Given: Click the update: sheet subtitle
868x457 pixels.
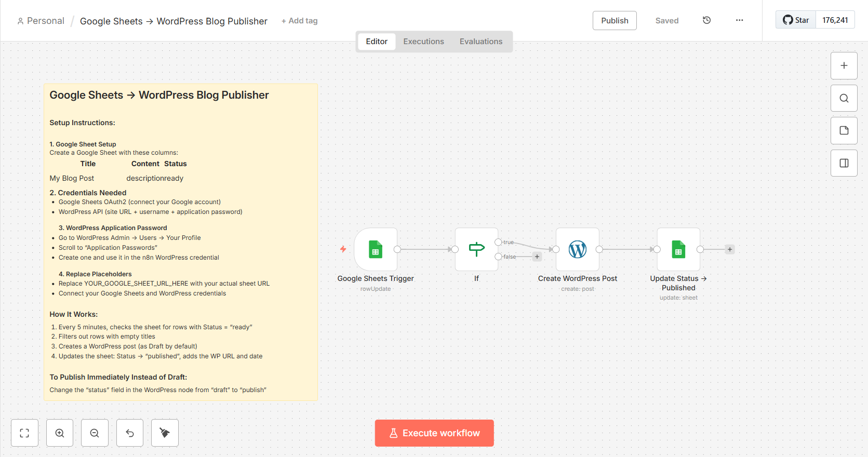Looking at the screenshot, I should coord(678,298).
